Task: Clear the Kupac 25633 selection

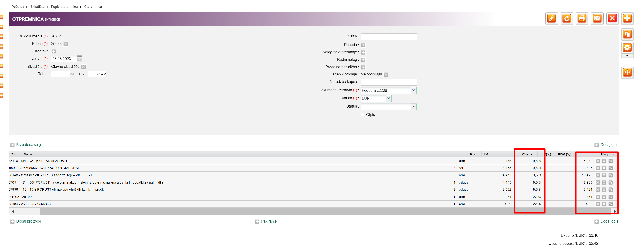Action: [x=66, y=44]
